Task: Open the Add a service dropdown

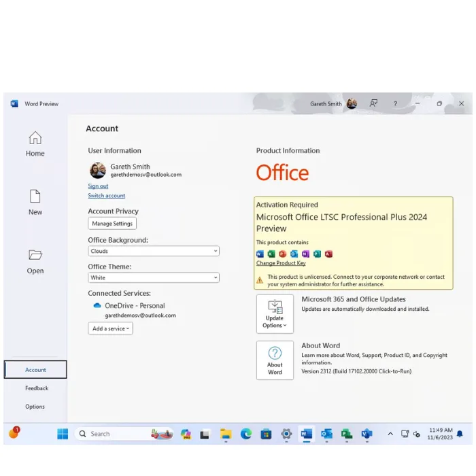Action: [x=110, y=328]
